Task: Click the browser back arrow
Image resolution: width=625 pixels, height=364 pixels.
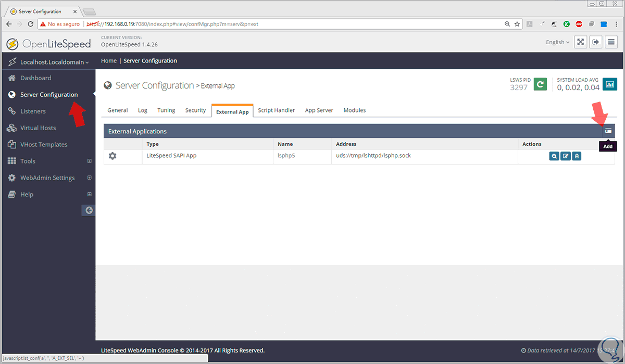Action: click(9, 24)
